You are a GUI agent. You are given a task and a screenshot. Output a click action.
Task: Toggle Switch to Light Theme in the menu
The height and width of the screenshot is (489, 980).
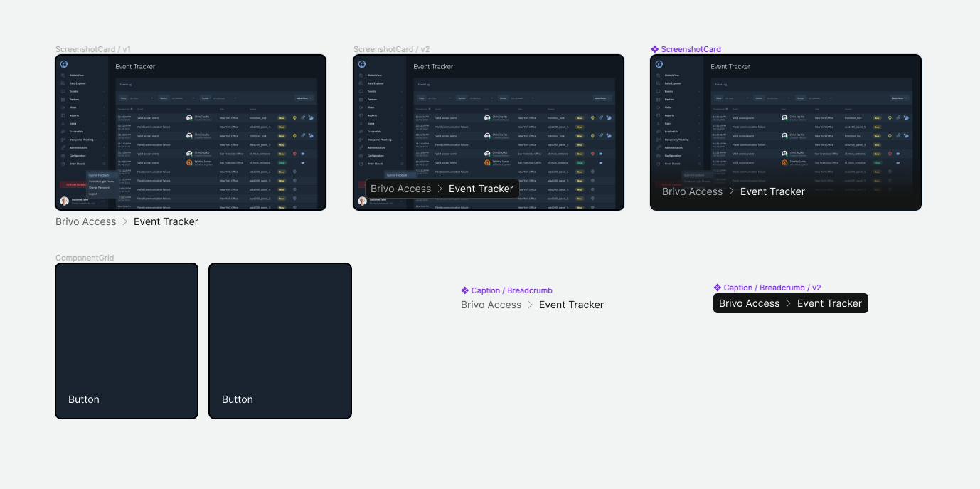click(101, 181)
